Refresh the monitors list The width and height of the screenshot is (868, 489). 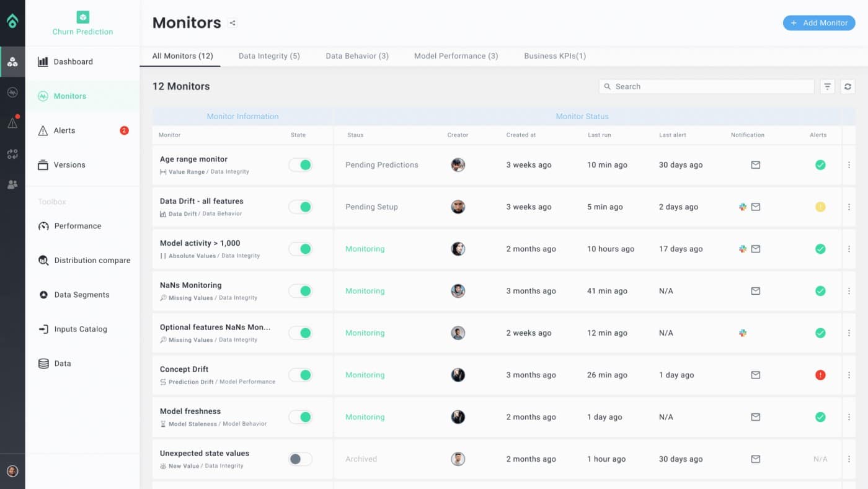848,86
